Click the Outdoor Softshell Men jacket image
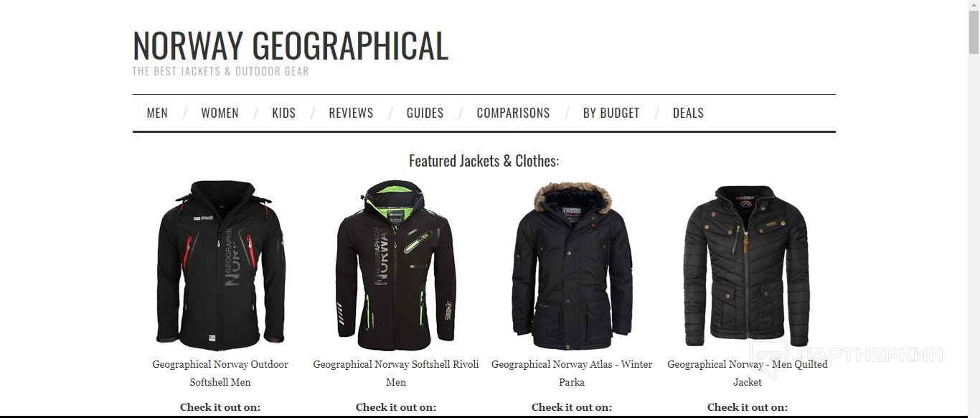The image size is (980, 418). (x=220, y=265)
